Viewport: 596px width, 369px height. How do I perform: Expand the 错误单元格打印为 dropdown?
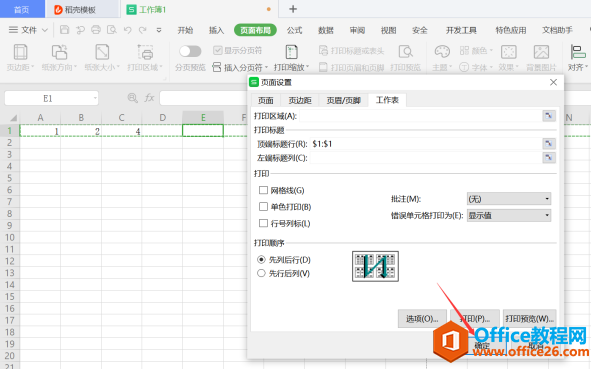click(509, 215)
